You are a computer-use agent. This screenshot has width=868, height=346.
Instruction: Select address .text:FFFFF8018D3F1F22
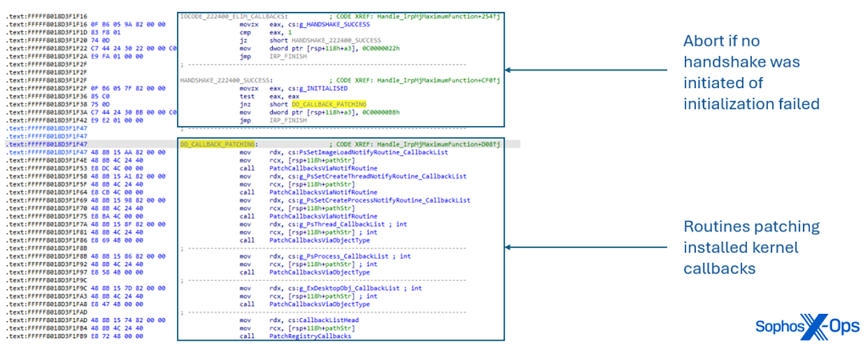click(47, 48)
